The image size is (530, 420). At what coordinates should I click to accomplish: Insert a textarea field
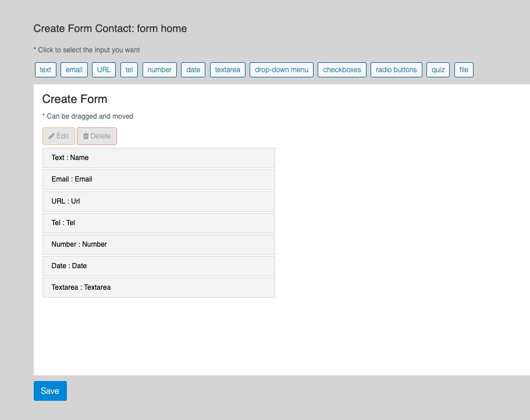(x=227, y=70)
